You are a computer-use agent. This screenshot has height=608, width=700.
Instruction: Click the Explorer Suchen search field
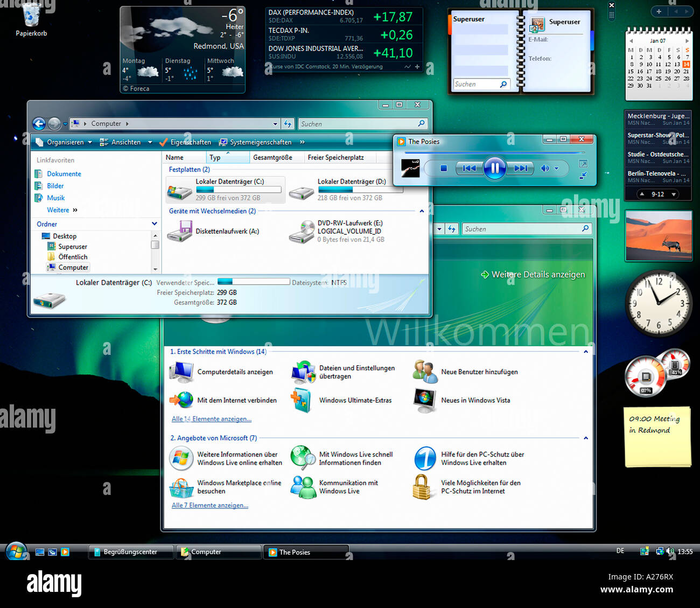(x=363, y=124)
